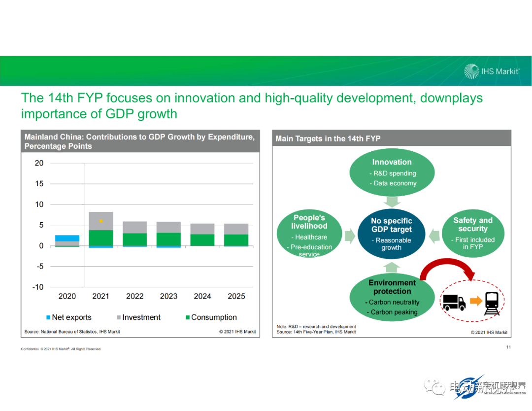Click the 2025 gray investment bar segment
The height and width of the screenshot is (411, 532).
(236, 229)
